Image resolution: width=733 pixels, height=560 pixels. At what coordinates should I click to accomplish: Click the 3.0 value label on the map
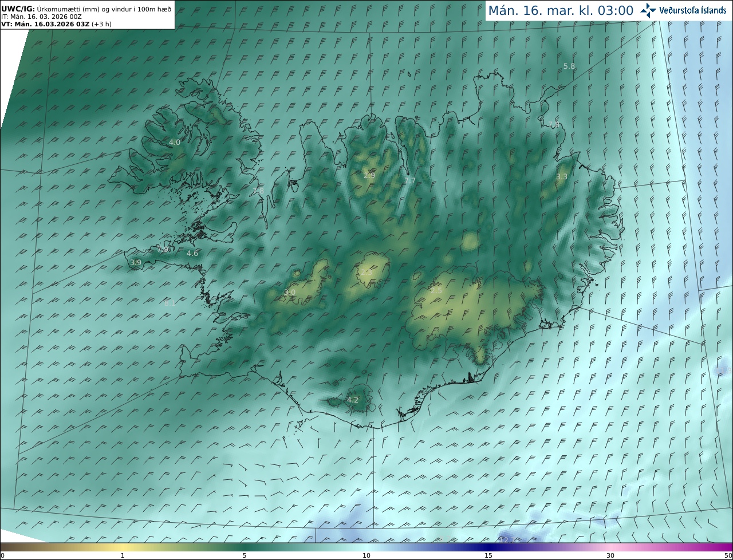290,293
